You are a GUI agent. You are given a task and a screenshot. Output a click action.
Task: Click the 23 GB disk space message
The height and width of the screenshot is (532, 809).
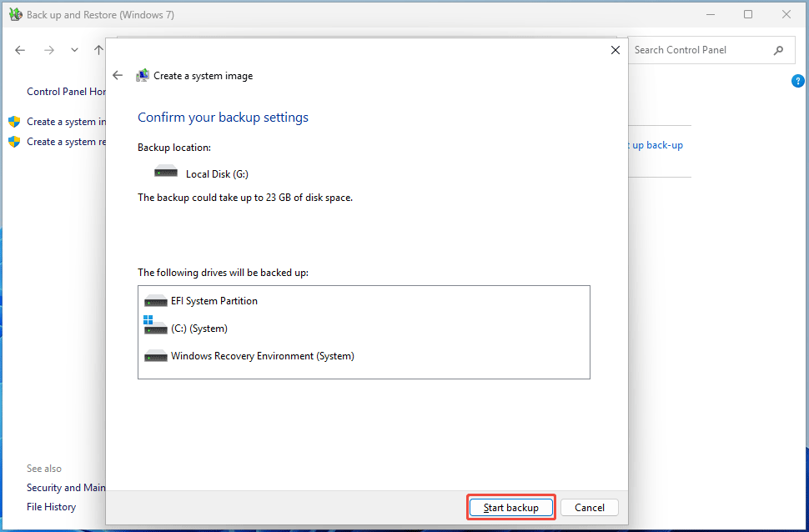click(x=245, y=198)
